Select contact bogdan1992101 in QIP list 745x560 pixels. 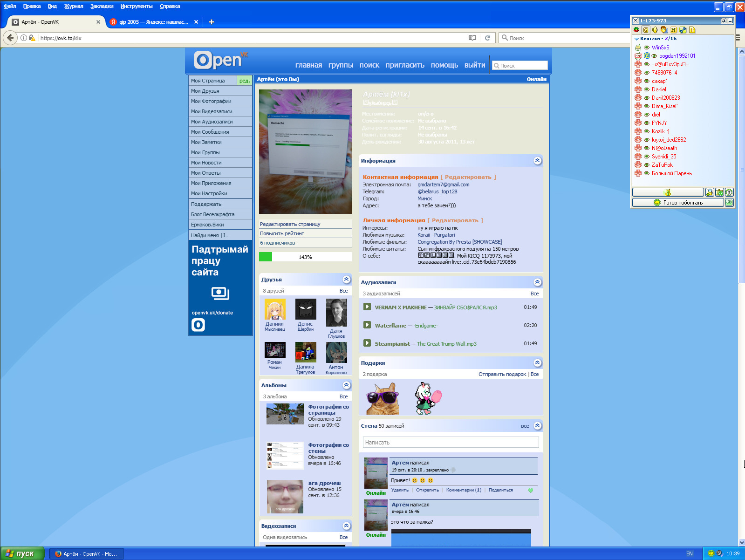[x=677, y=56]
